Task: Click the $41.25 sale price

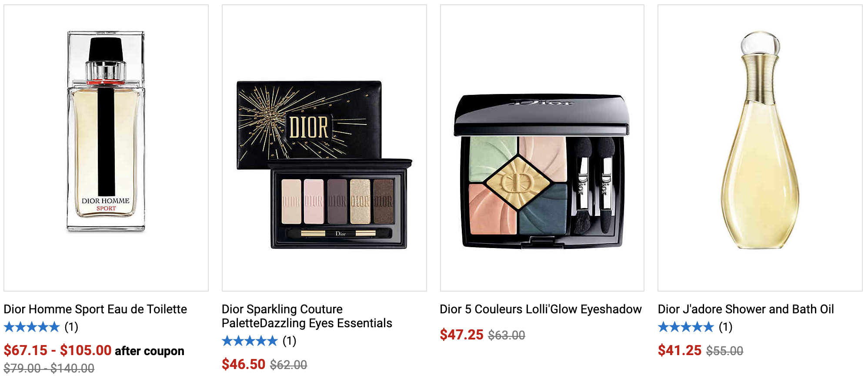Action: click(680, 350)
